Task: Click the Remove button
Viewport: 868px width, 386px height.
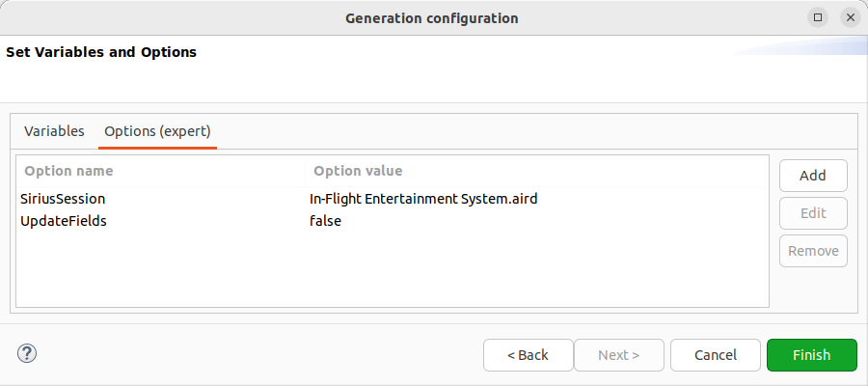Action: click(813, 251)
